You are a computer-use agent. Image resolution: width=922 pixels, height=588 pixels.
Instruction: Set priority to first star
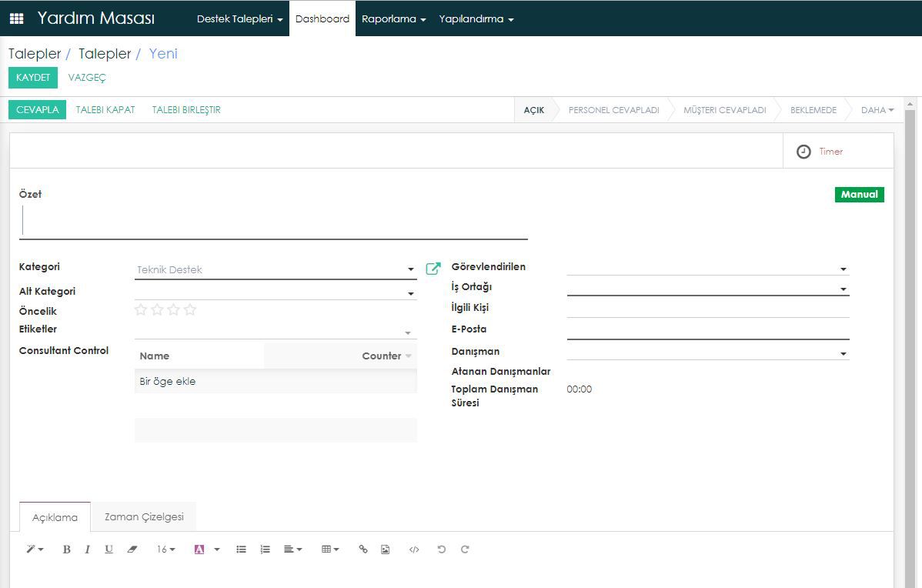tap(141, 309)
